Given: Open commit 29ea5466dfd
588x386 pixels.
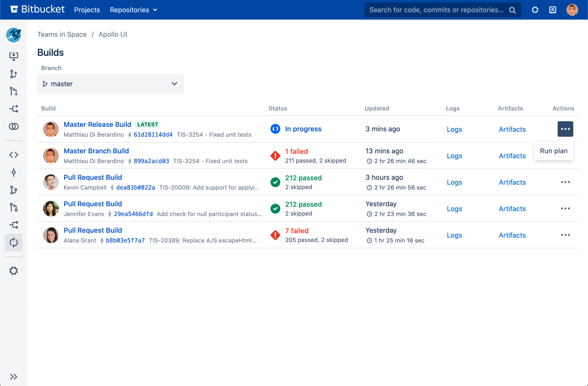Looking at the screenshot, I should coord(133,214).
